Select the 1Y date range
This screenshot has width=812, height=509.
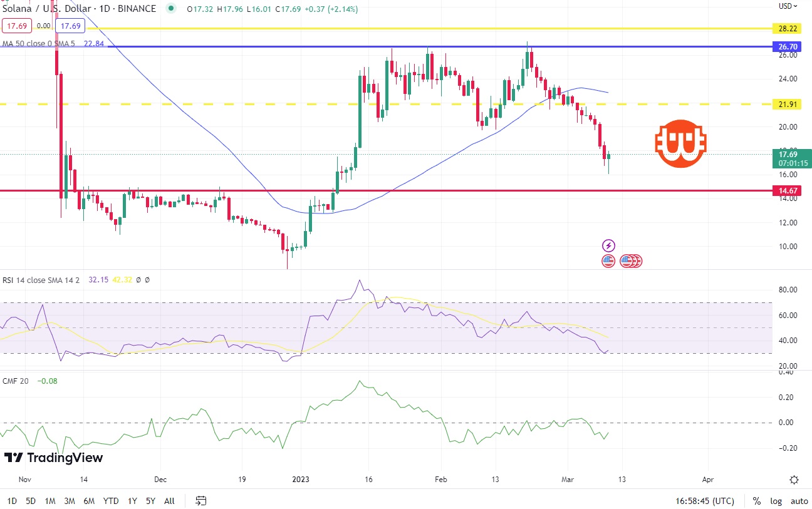(x=132, y=501)
